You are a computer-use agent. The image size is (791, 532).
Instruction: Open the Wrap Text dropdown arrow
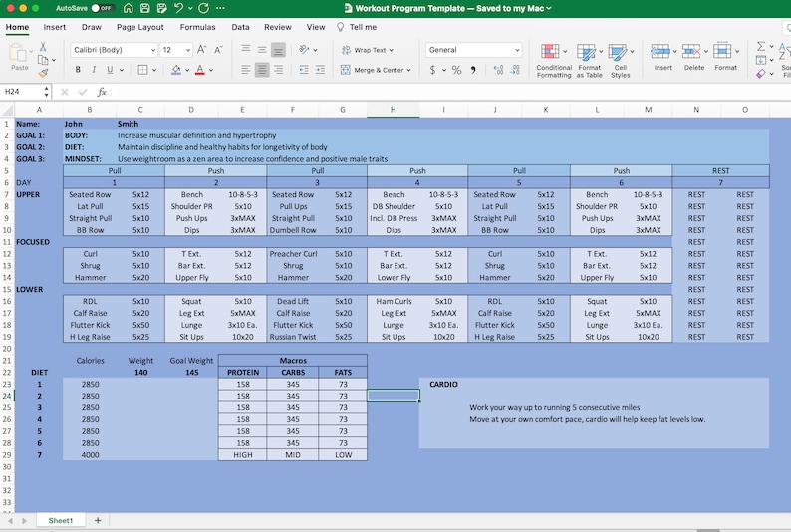[x=391, y=50]
